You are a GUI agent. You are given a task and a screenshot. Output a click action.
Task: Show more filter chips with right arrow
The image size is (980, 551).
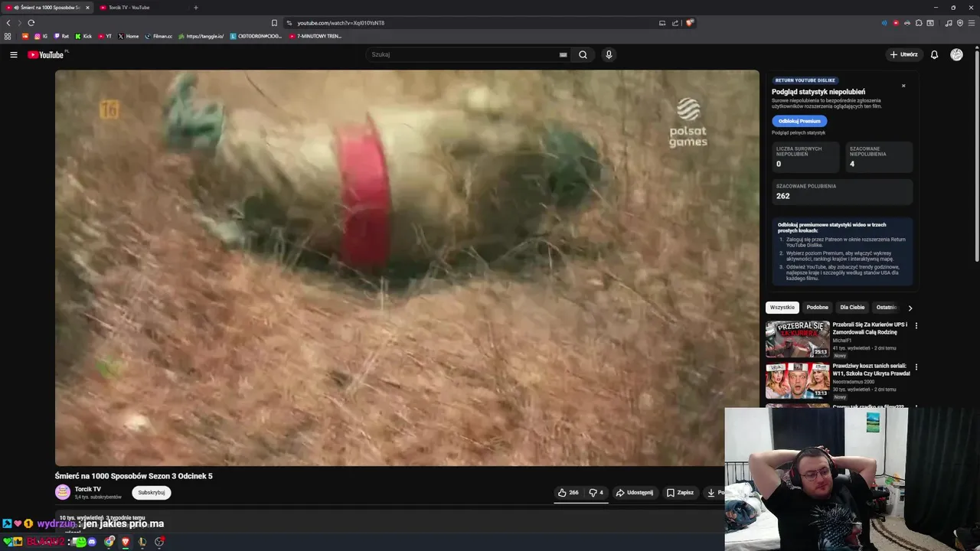(910, 308)
